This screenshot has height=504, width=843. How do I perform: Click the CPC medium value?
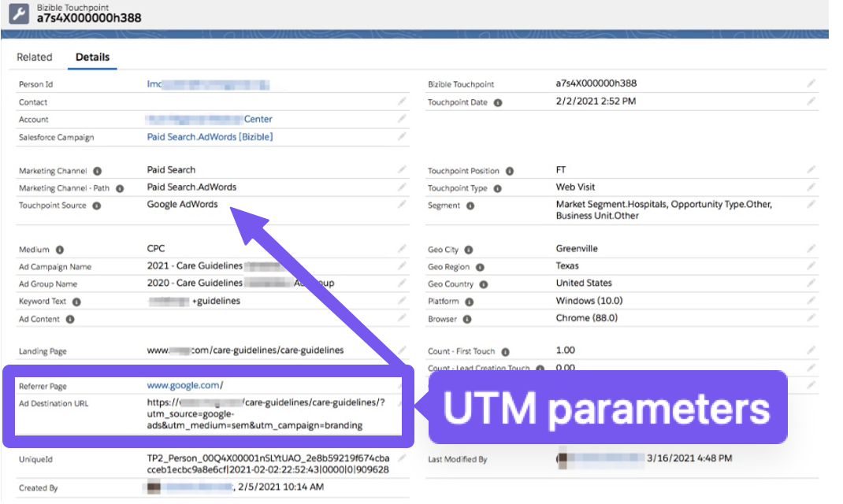tap(156, 248)
